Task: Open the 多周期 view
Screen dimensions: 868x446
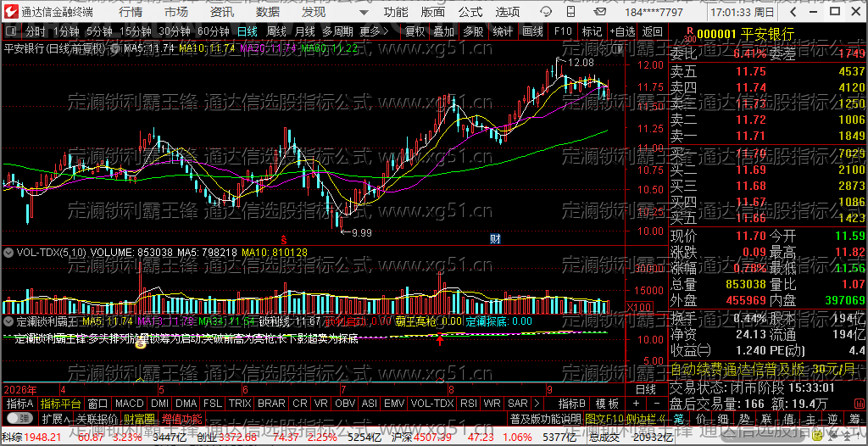Action: pos(337,31)
